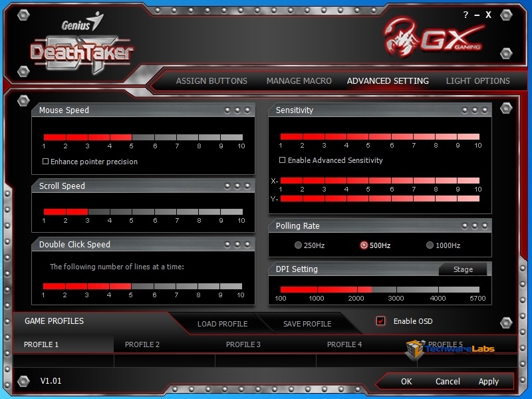
Task: Activate Profile 3
Action: 243,344
